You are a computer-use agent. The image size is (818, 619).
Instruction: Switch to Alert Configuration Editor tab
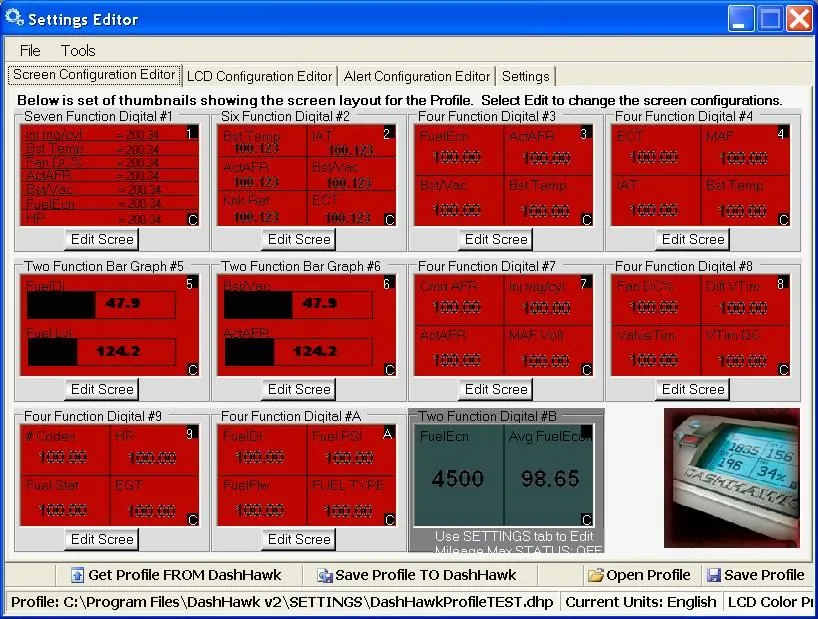point(417,76)
